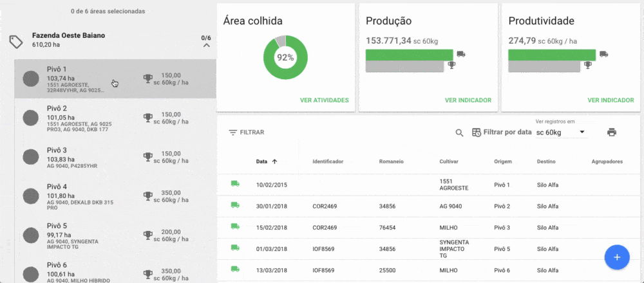Click VER INDICADOR in Produção card
Image resolution: width=644 pixels, height=283 pixels.
[468, 100]
